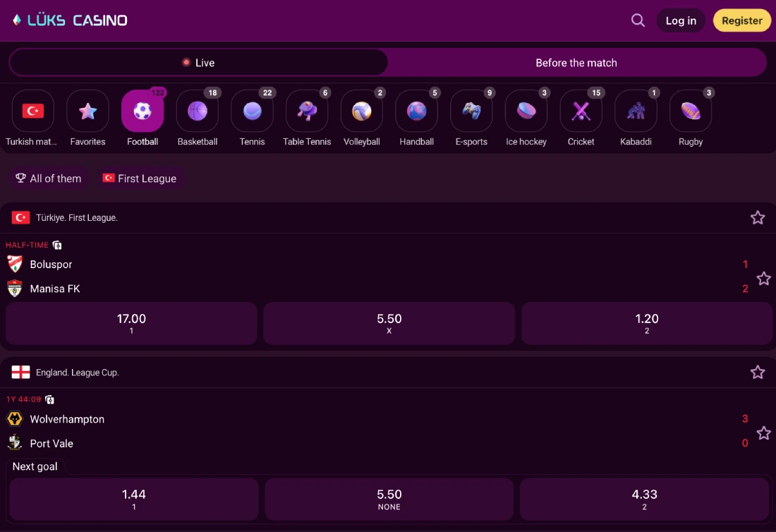The width and height of the screenshot is (776, 532).
Task: Select the Cricket category icon
Action: [581, 111]
